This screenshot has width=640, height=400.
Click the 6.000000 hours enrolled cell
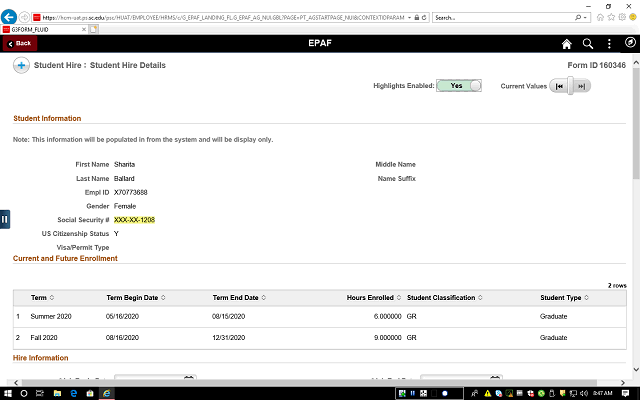pyautogui.click(x=387, y=316)
